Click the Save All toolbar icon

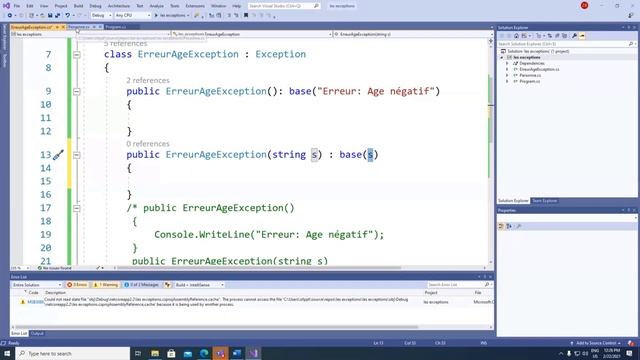(x=57, y=15)
